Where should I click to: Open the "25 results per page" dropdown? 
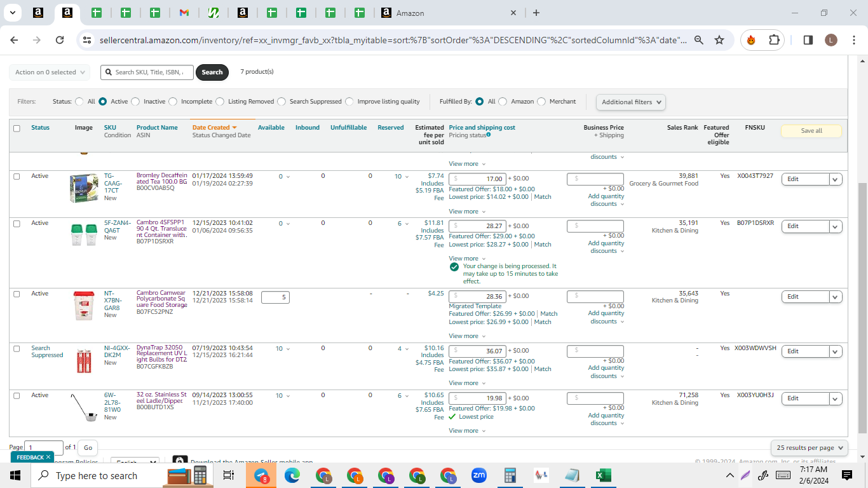click(810, 447)
